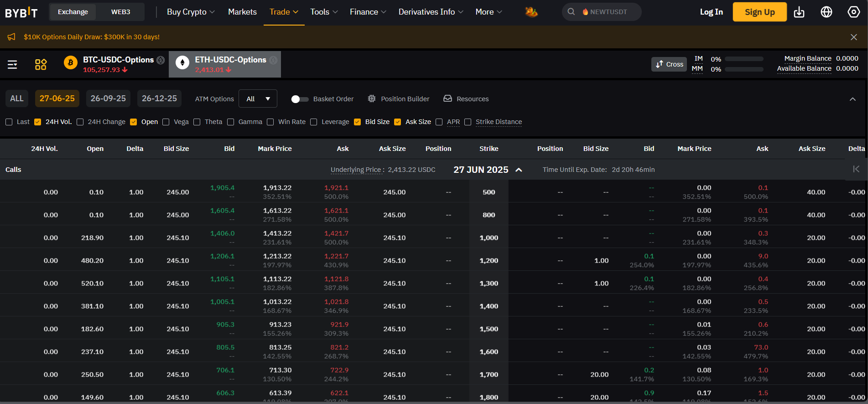Click put ask price 73.0
The height and width of the screenshot is (404, 868).
click(x=761, y=347)
